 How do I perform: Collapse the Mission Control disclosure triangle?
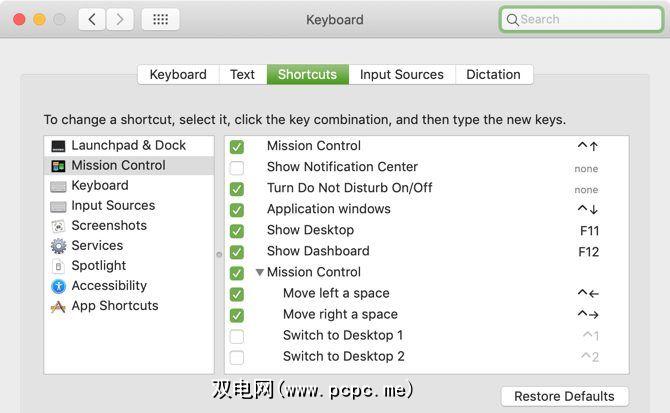click(x=260, y=272)
